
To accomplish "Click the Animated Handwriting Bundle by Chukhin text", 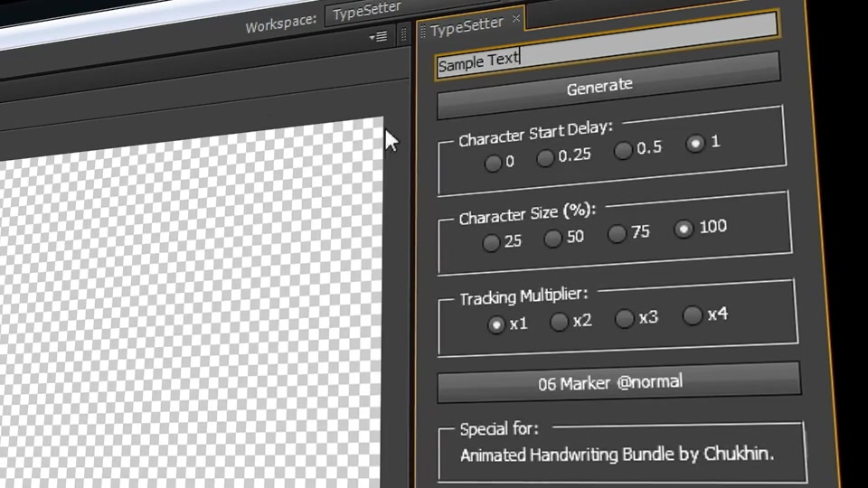I will point(617,455).
